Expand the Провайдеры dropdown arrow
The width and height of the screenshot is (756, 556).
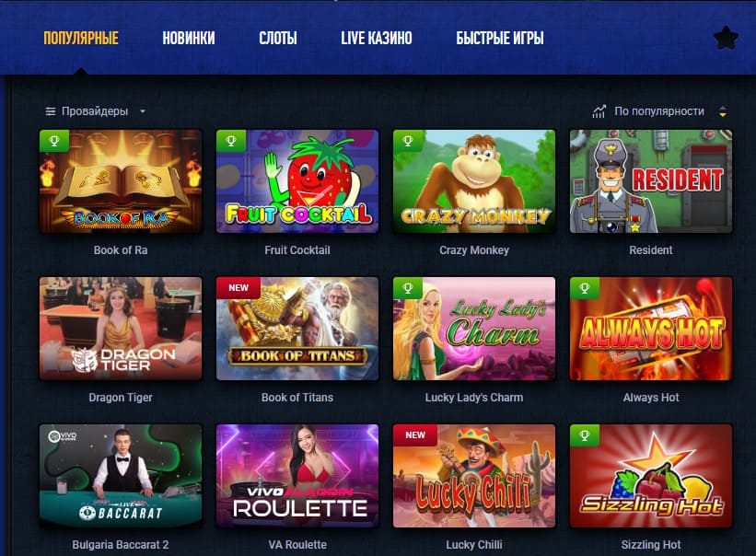pos(142,111)
